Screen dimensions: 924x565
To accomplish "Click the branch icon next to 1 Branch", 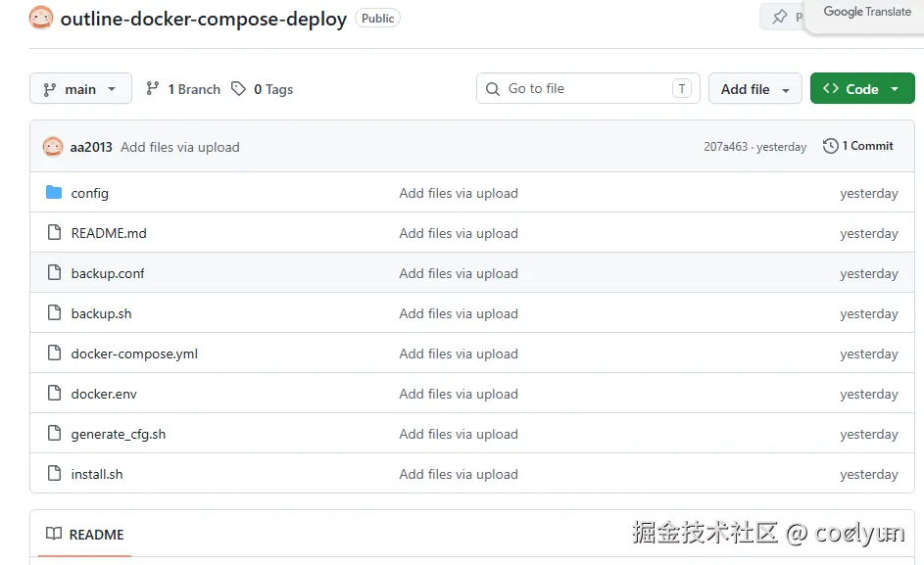I will [153, 88].
